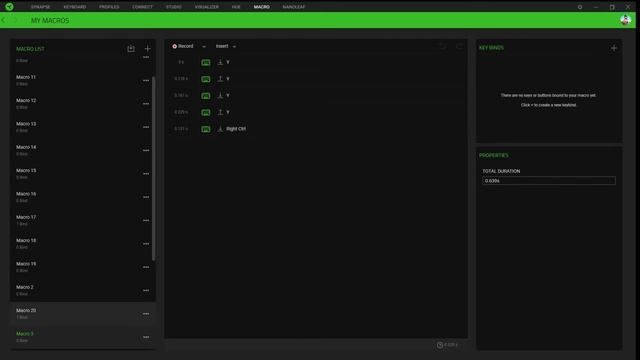Add a new macro with the plus icon
Image resolution: width=640 pixels, height=360 pixels.
[147, 49]
